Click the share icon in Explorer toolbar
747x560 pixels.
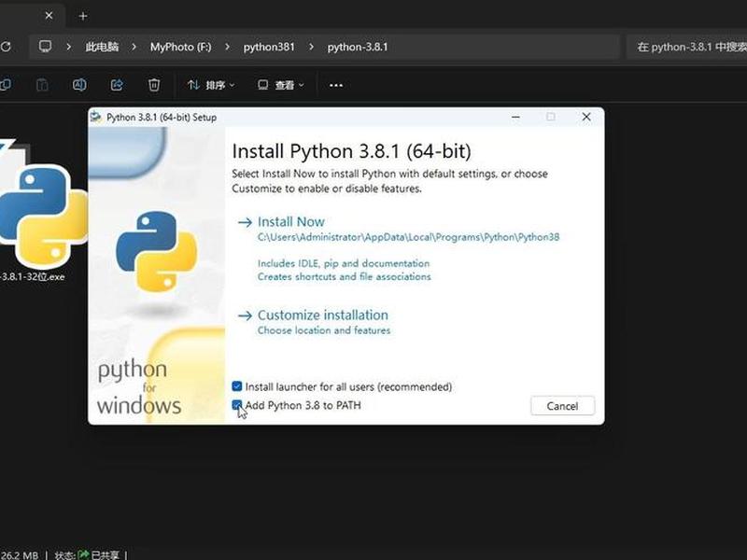pyautogui.click(x=117, y=85)
